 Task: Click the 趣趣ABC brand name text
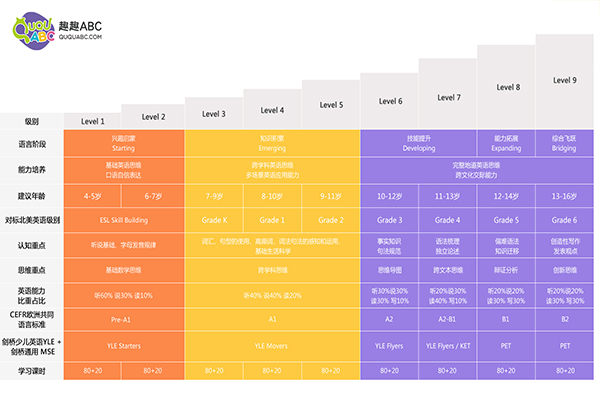tap(80, 20)
